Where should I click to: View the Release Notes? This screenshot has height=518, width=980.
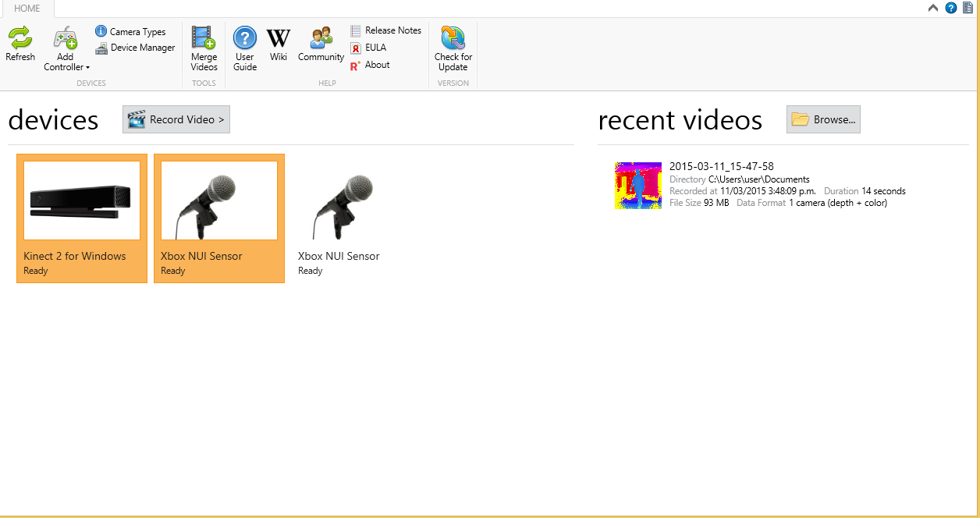[x=385, y=30]
